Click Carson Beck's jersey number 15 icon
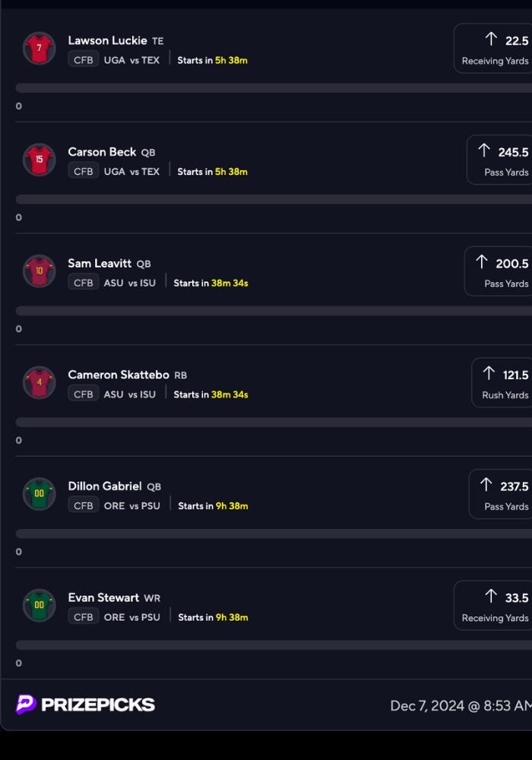 click(x=39, y=160)
